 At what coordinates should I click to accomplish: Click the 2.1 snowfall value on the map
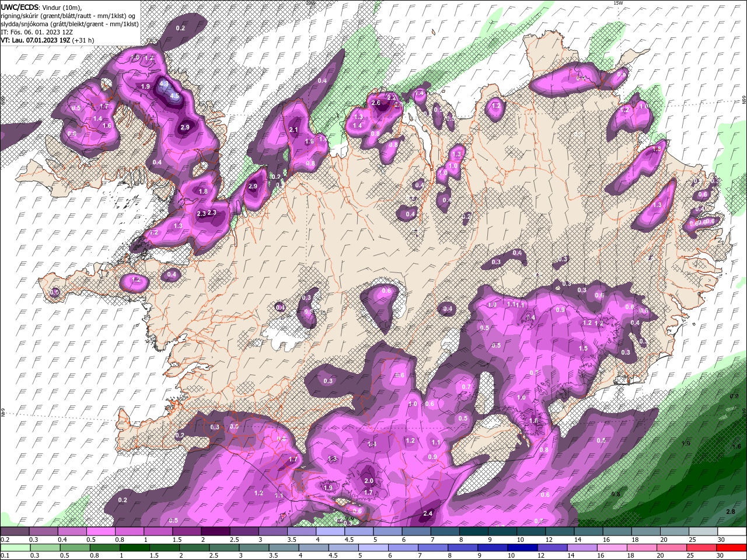[x=294, y=130]
